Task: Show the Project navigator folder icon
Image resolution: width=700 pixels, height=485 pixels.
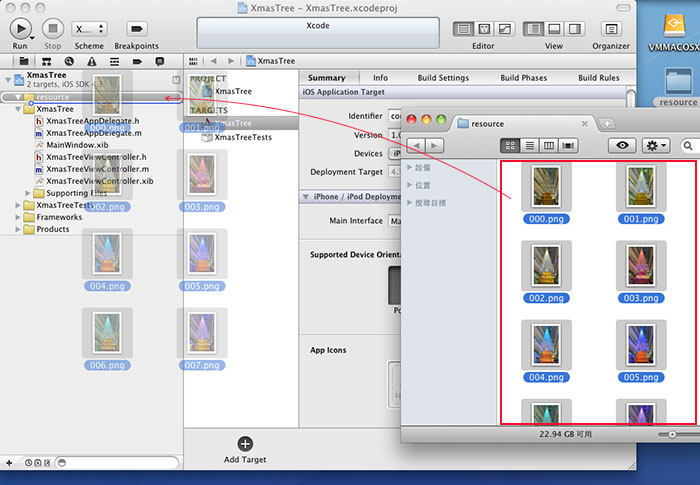Action: tap(24, 61)
